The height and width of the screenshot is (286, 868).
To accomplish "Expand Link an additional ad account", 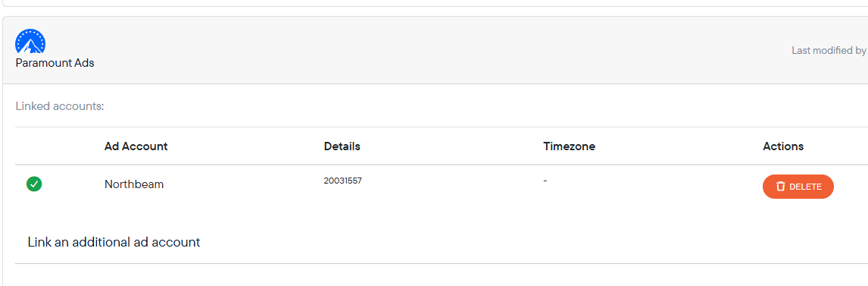I will click(114, 242).
